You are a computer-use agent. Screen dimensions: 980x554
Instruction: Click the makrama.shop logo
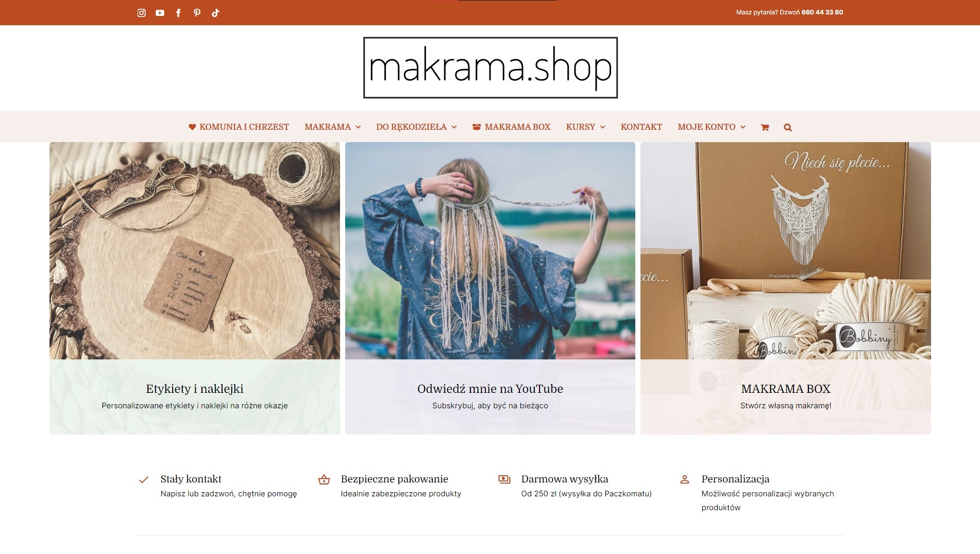[x=491, y=67]
